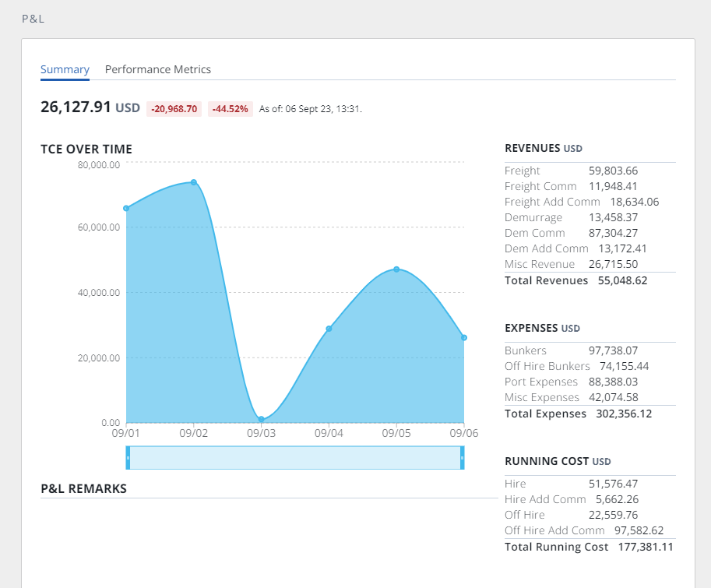Click the -20,968.70 change indicator
The image size is (711, 588).
point(173,108)
